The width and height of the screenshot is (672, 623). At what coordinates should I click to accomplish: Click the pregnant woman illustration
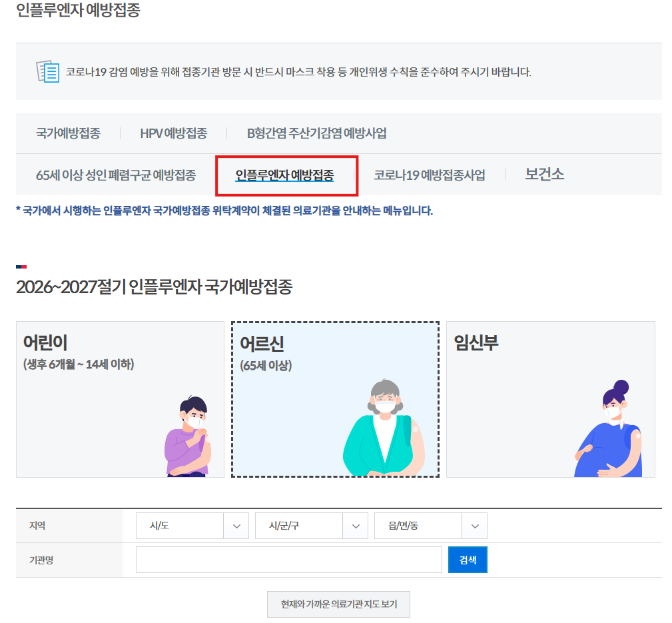(x=608, y=428)
